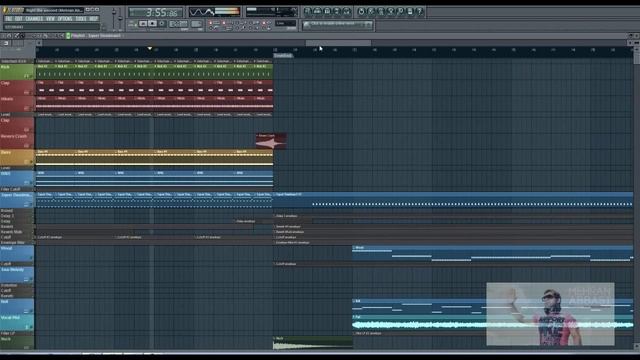The height and width of the screenshot is (360, 640).
Task: Select the Vocal Pad audio waveform clip
Action: [x=493, y=322]
